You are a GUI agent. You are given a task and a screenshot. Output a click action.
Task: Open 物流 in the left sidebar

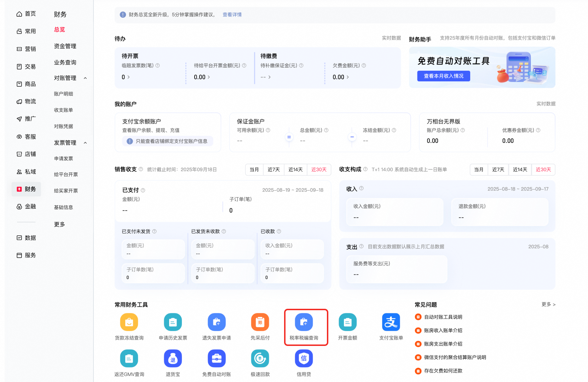tap(26, 102)
